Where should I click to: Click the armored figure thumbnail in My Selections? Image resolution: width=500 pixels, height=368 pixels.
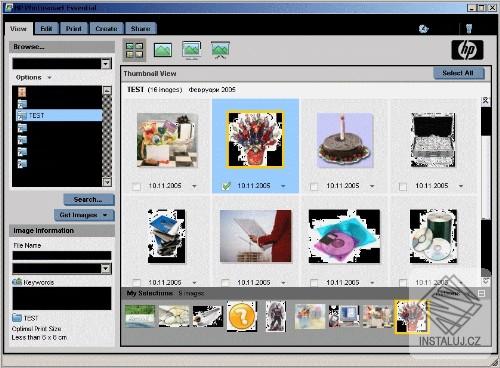(276, 316)
